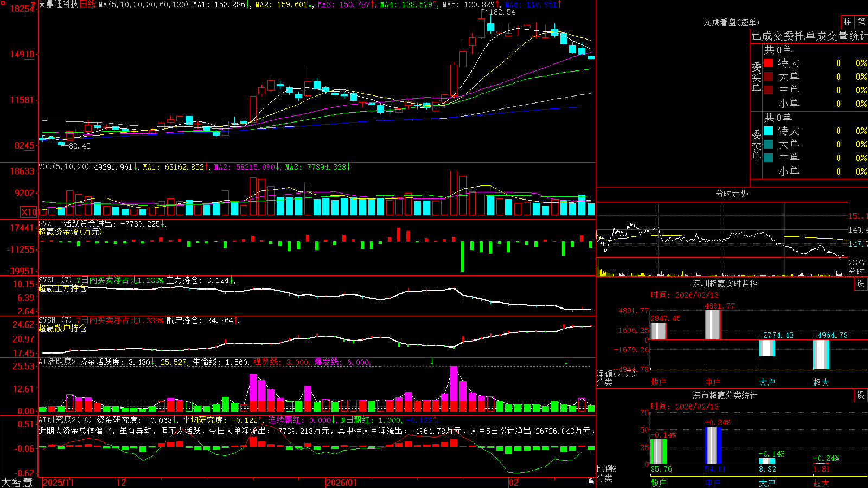This screenshot has width=868, height=488.
Task: Click the 分时走势 panel title
Action: click(731, 194)
